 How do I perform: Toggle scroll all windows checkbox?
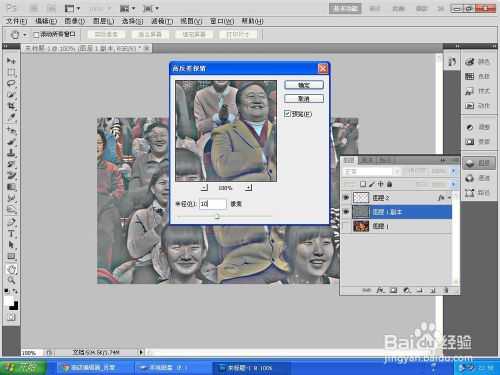click(x=36, y=35)
